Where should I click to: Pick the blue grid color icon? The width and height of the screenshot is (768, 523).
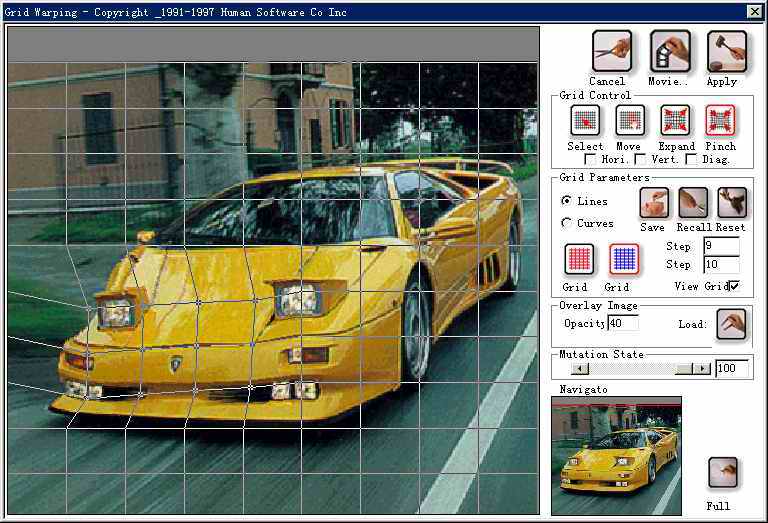click(x=624, y=259)
